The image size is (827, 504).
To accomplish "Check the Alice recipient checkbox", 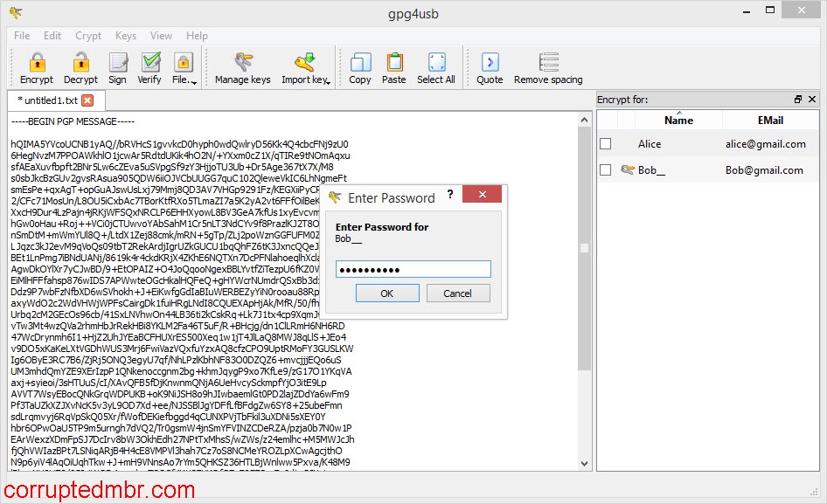I will click(604, 143).
